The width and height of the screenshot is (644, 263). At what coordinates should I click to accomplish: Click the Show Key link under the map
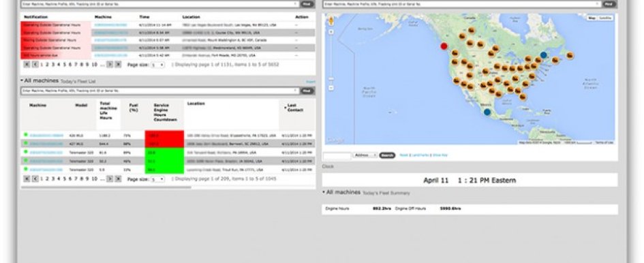440,155
